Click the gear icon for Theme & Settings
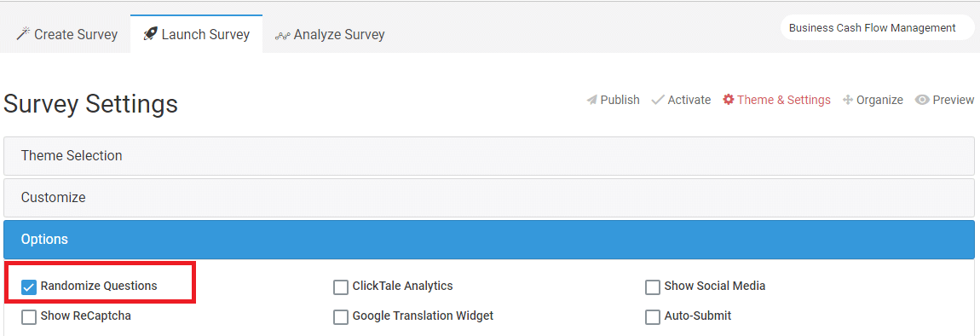Viewport: 980px width, 336px height. click(728, 100)
